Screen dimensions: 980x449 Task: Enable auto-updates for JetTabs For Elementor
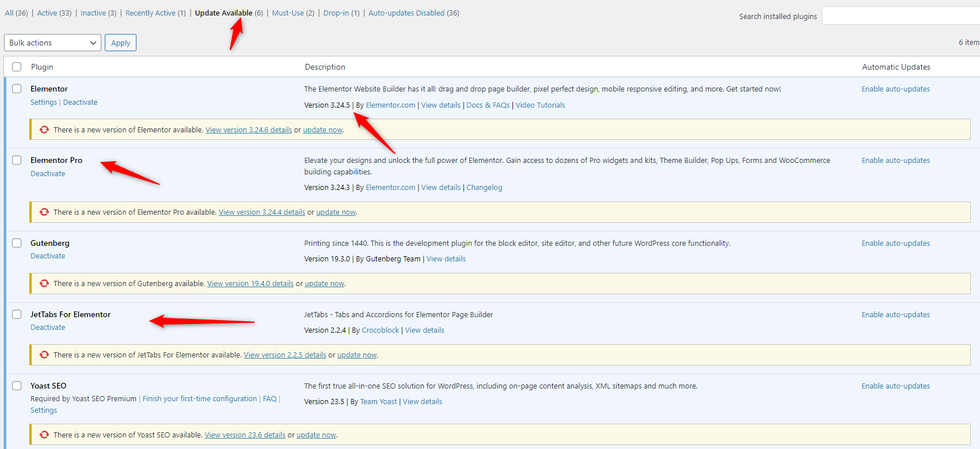pos(895,314)
